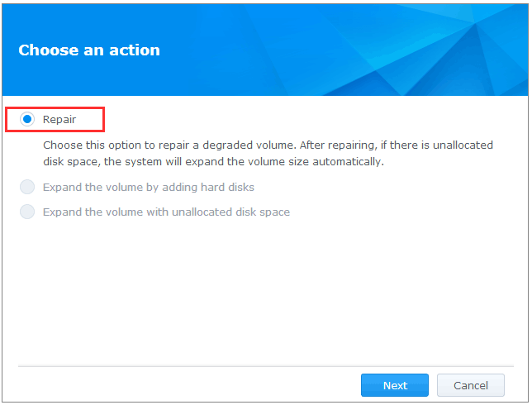This screenshot has width=532, height=405.
Task: Click the description line 'disk space, the system will expand'
Action: [x=213, y=162]
